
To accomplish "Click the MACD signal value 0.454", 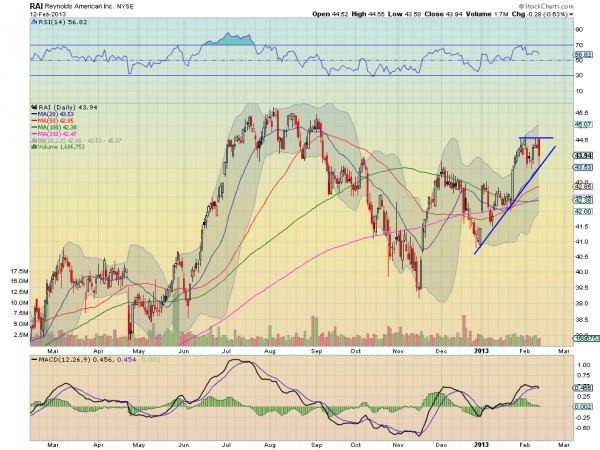I will [127, 360].
